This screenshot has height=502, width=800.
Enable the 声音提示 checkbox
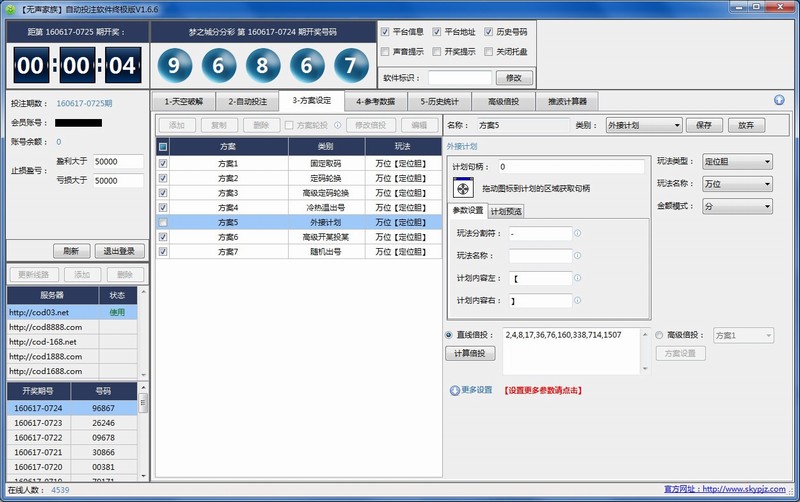(x=386, y=50)
